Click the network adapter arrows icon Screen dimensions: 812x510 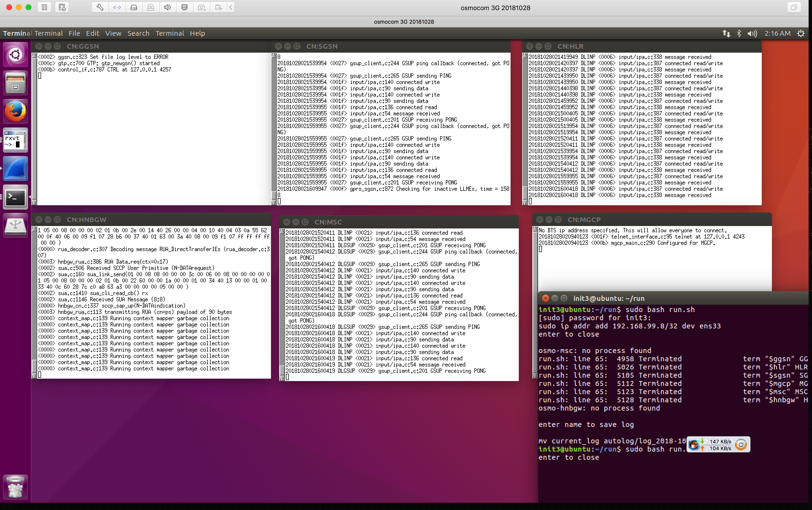coord(117,7)
